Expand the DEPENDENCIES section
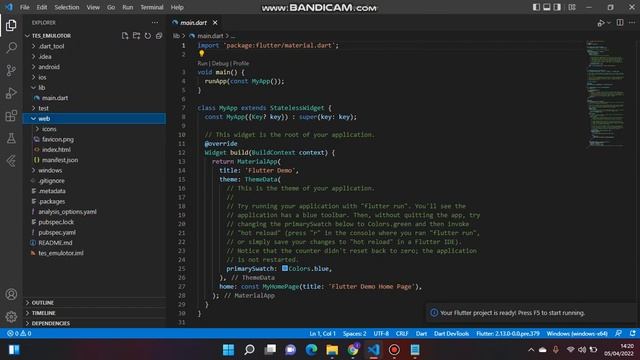640x360 pixels. (x=95, y=323)
